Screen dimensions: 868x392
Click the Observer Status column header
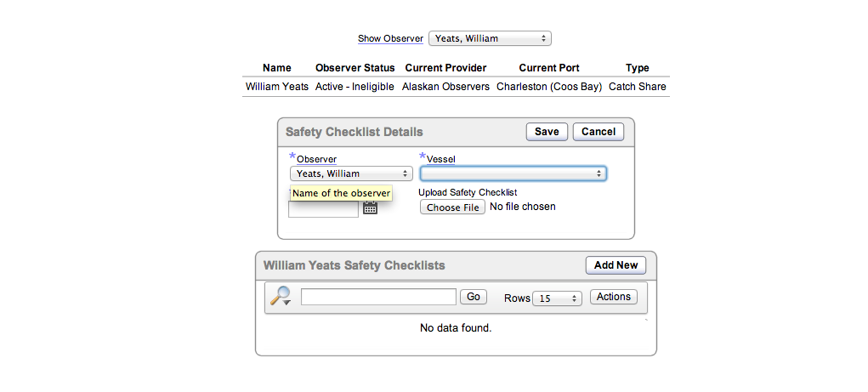tap(355, 68)
